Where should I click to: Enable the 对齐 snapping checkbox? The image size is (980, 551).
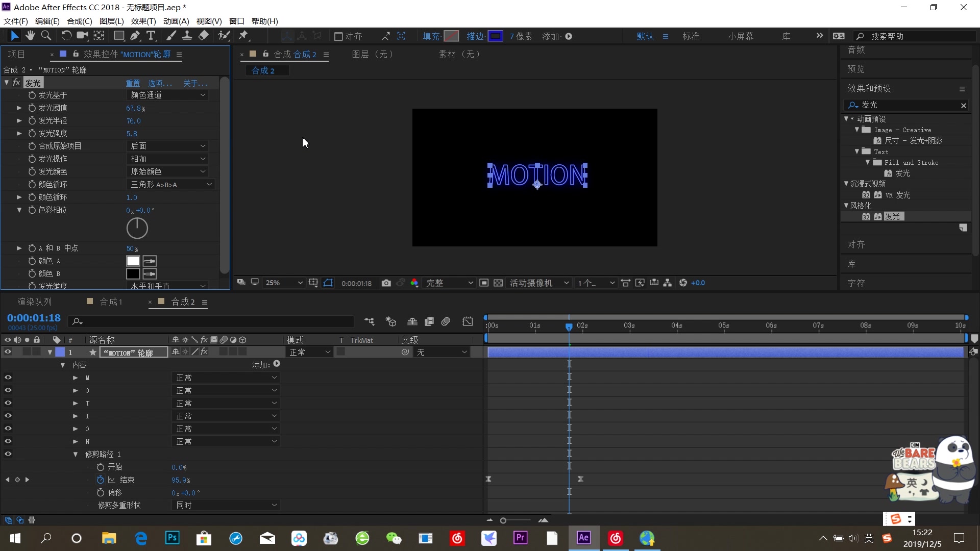pyautogui.click(x=338, y=36)
